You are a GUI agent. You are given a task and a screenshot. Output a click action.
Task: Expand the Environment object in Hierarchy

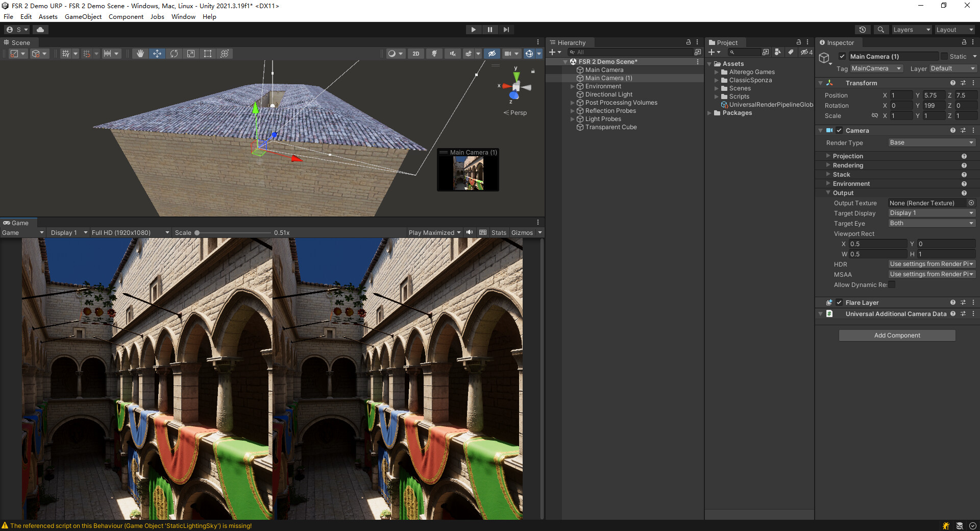(x=572, y=86)
